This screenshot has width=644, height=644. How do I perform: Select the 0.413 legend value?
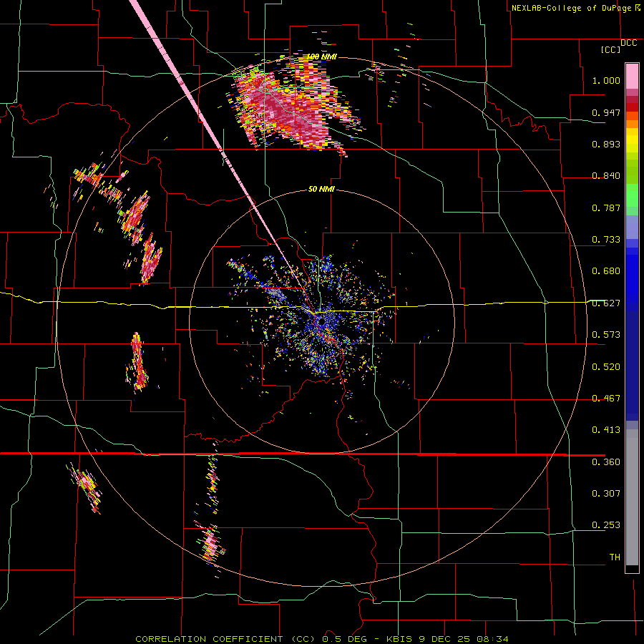606,430
